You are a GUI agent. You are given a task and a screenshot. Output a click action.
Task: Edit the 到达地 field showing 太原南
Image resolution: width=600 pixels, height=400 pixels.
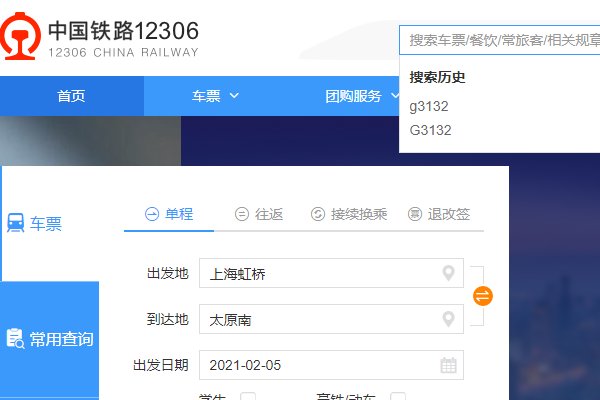[x=331, y=319]
